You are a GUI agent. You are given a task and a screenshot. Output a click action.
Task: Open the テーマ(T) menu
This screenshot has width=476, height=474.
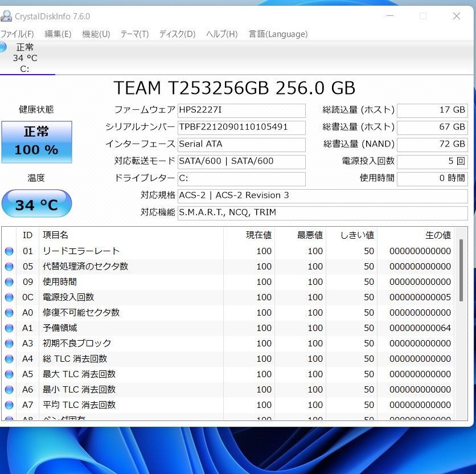tap(134, 34)
